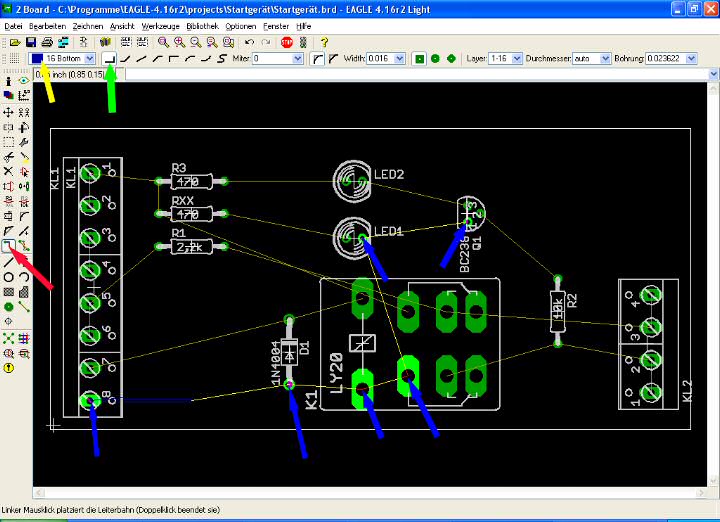The image size is (720, 522).
Task: Select the round via shape
Action: [x=436, y=59]
